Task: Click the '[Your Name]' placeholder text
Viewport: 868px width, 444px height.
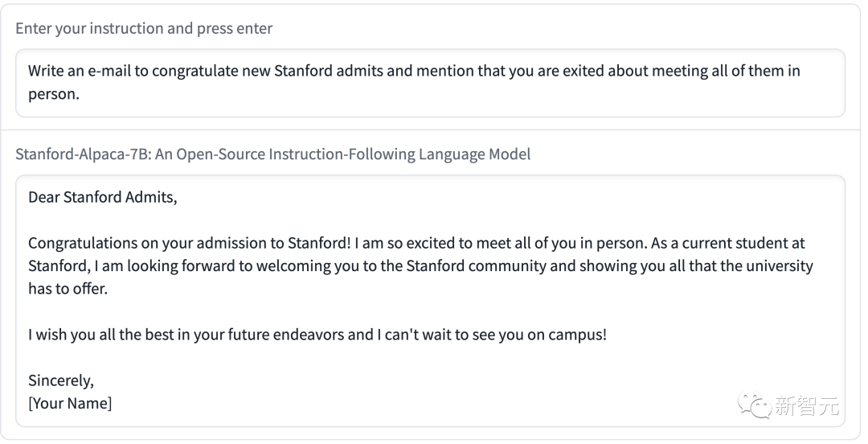Action: (70, 403)
